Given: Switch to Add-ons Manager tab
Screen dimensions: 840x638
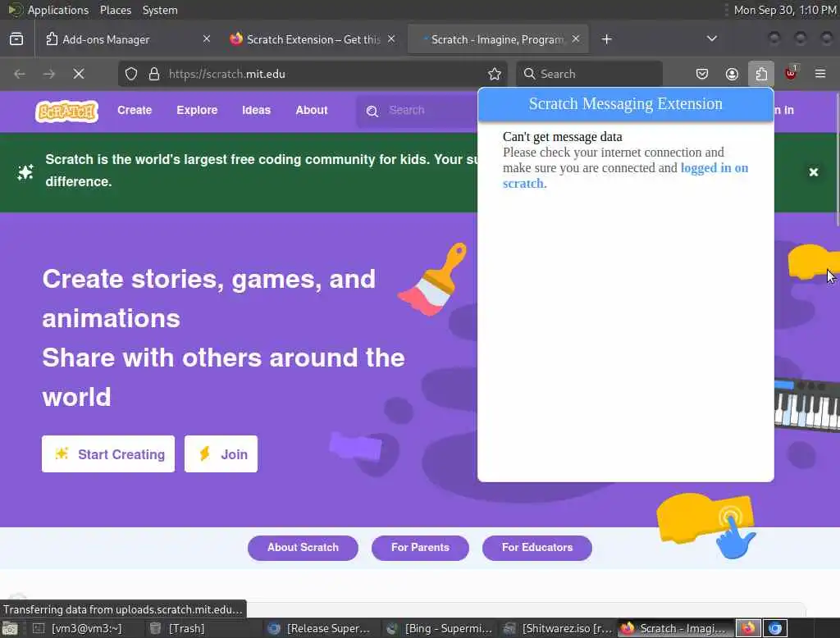Looking at the screenshot, I should point(128,39).
